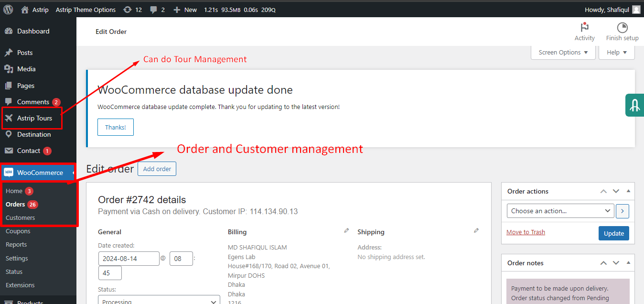The image size is (644, 304).
Task: Click the Contact envelope icon
Action: click(9, 151)
